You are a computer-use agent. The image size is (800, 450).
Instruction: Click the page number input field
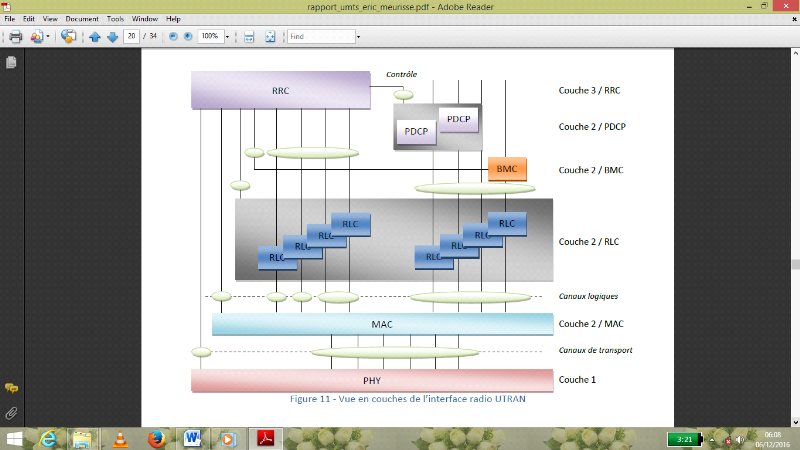pos(132,37)
